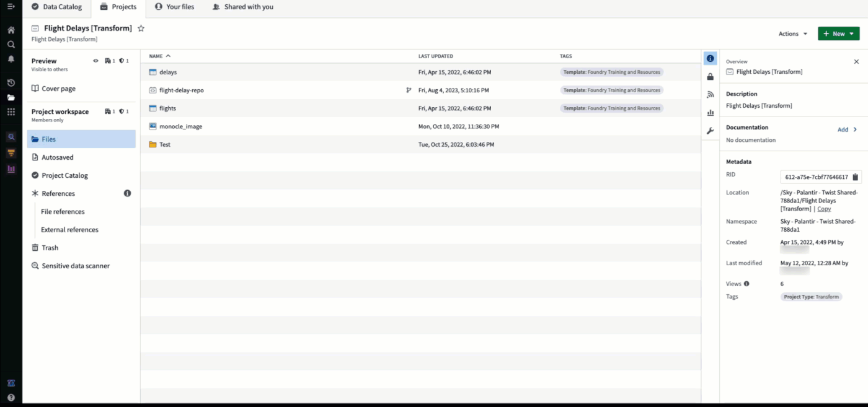868x407 pixels.
Task: Select the Projects tab
Action: point(118,7)
